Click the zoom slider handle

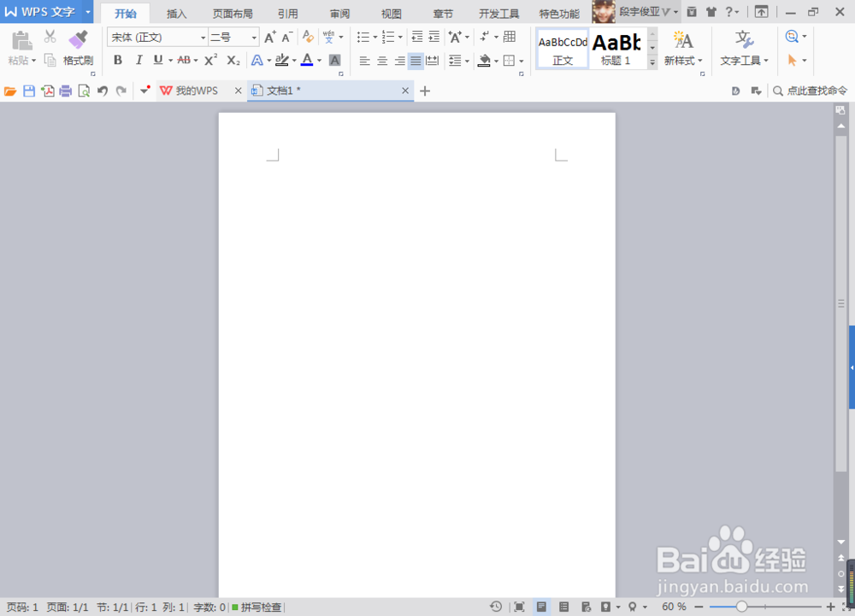[741, 607]
